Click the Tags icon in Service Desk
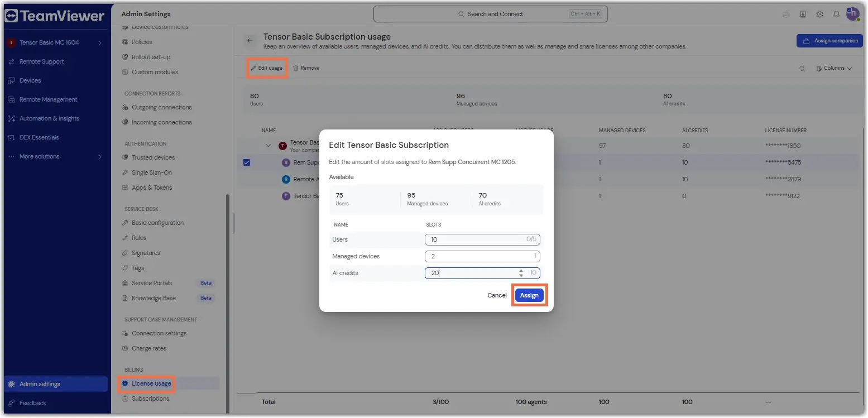 125,268
